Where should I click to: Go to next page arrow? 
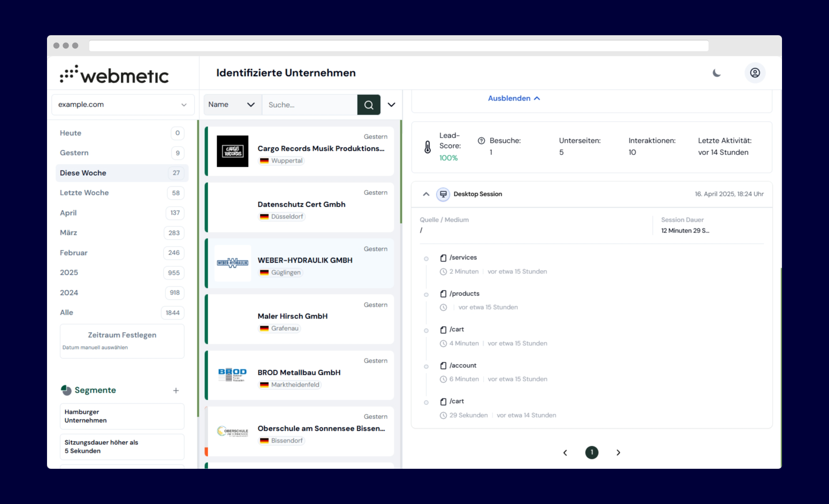coord(618,452)
